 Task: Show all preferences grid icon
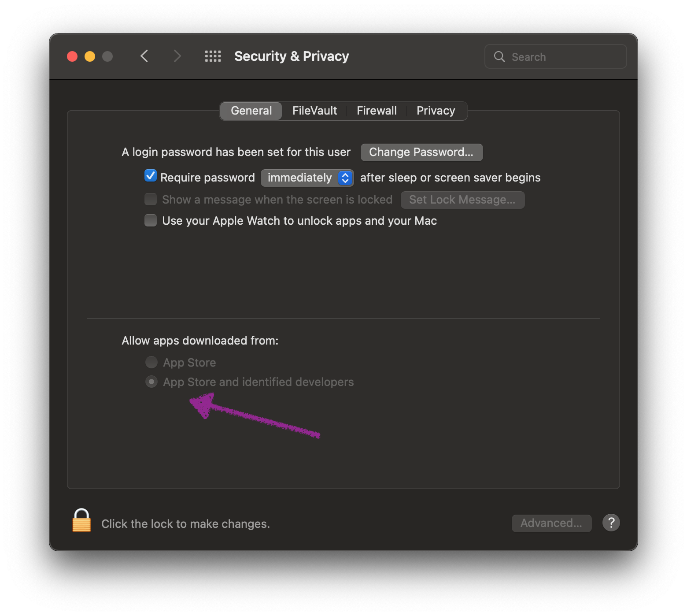(x=213, y=56)
